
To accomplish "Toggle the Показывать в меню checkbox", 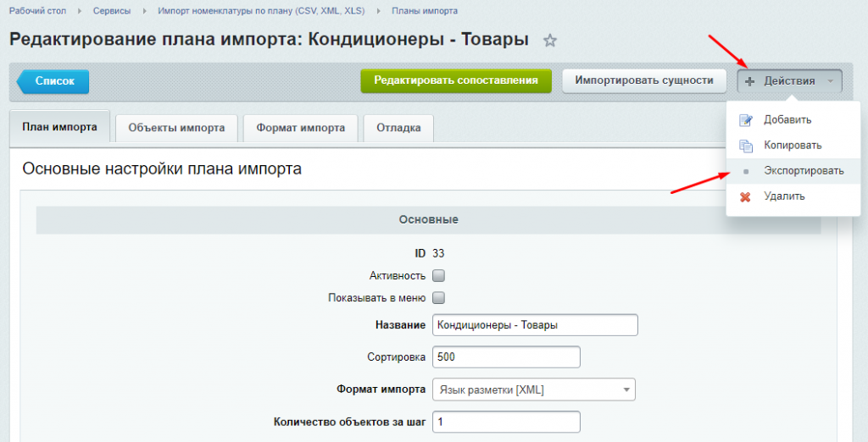I will click(x=438, y=297).
